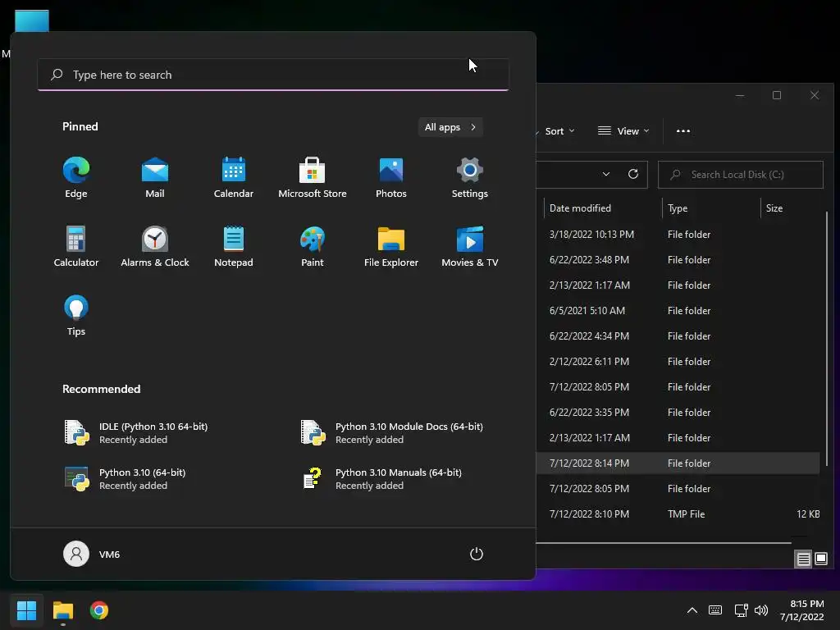Expand address bar history dropdown
The height and width of the screenshot is (630, 840).
pos(606,174)
